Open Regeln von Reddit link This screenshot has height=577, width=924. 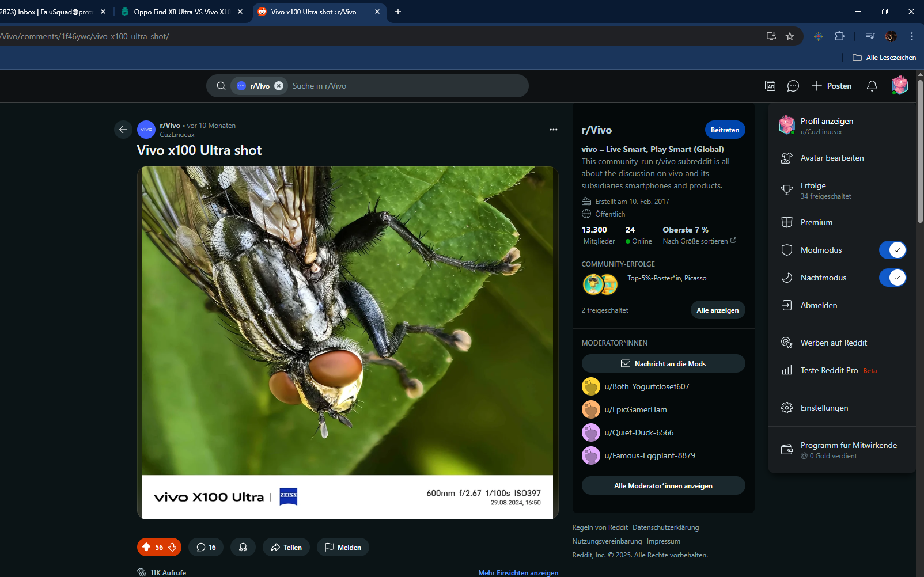coord(600,527)
